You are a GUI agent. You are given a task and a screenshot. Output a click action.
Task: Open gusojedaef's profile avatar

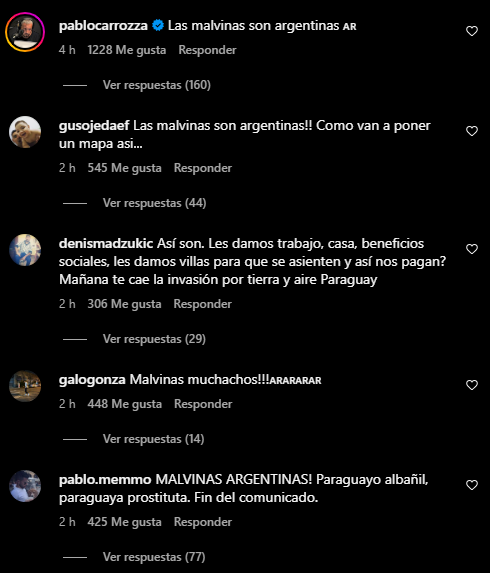coord(25,132)
